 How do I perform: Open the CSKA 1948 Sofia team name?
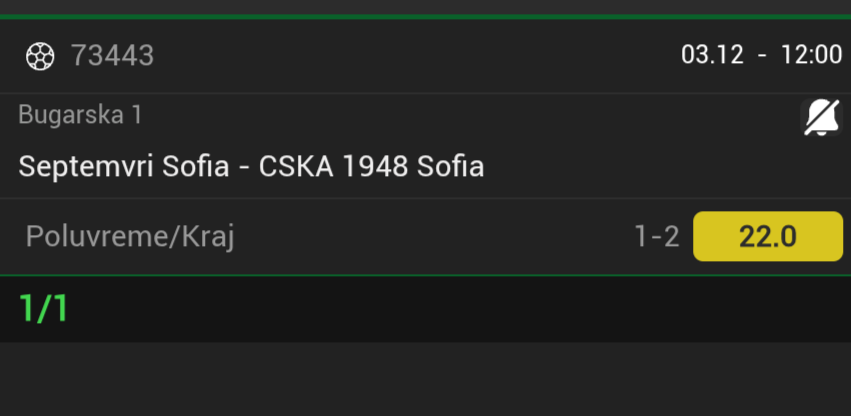pos(371,166)
